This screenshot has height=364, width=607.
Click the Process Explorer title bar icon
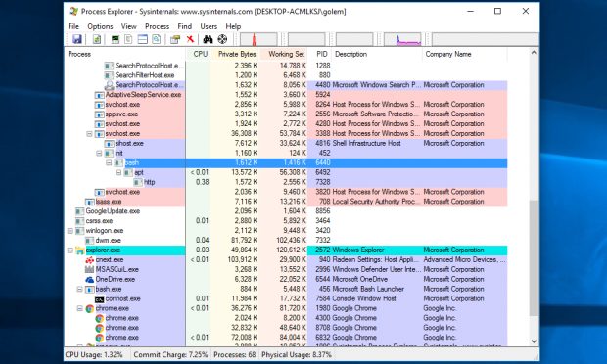(x=73, y=11)
